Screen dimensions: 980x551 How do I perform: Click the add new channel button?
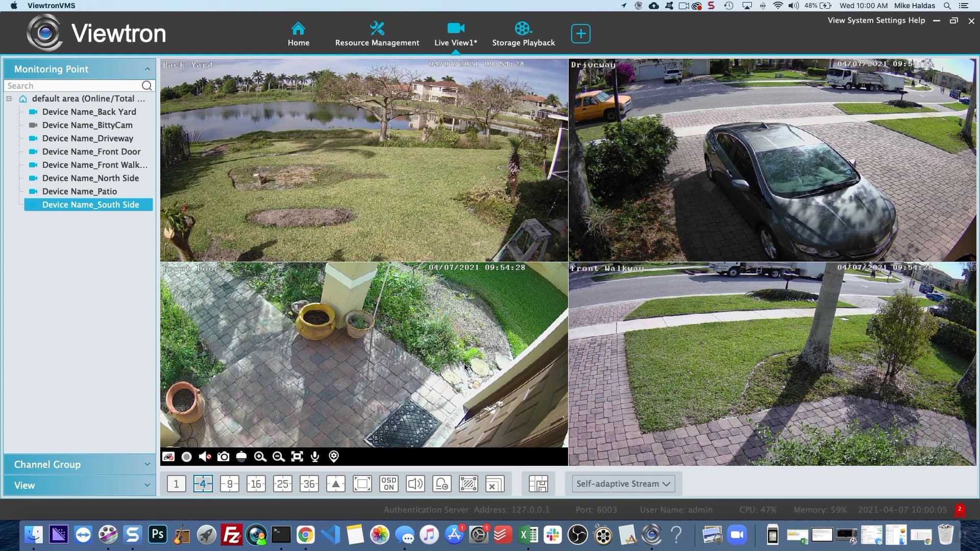point(580,33)
